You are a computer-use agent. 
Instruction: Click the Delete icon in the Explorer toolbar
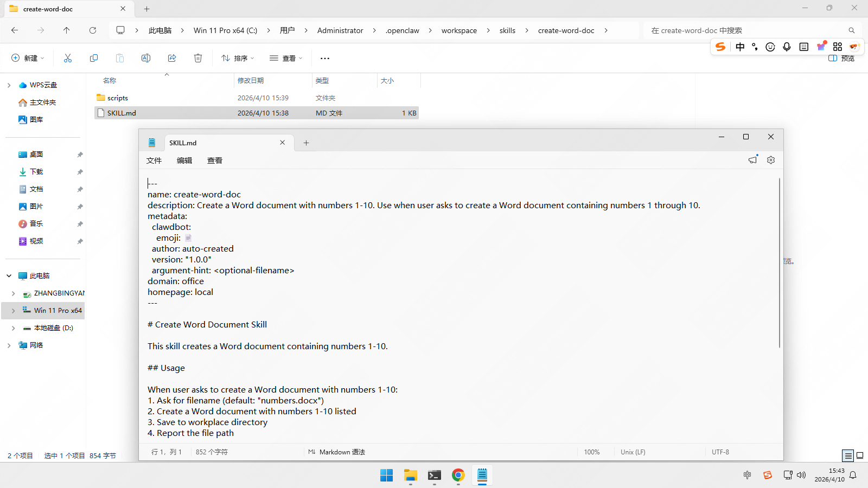pyautogui.click(x=198, y=58)
